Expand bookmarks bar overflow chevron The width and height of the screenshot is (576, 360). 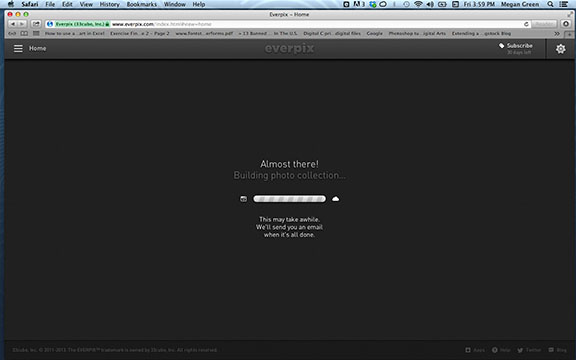(557, 33)
